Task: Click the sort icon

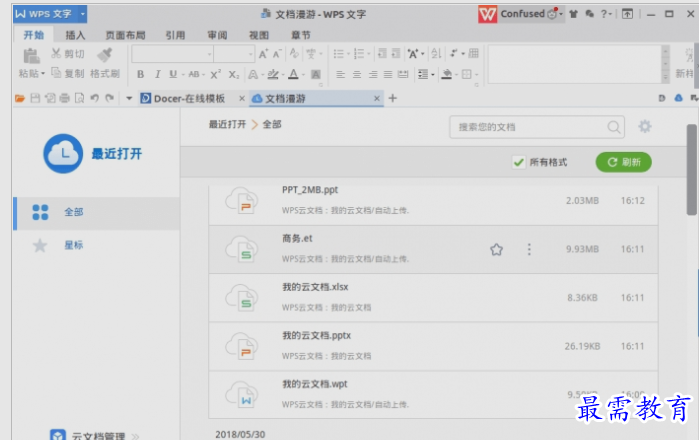Action: point(436,54)
